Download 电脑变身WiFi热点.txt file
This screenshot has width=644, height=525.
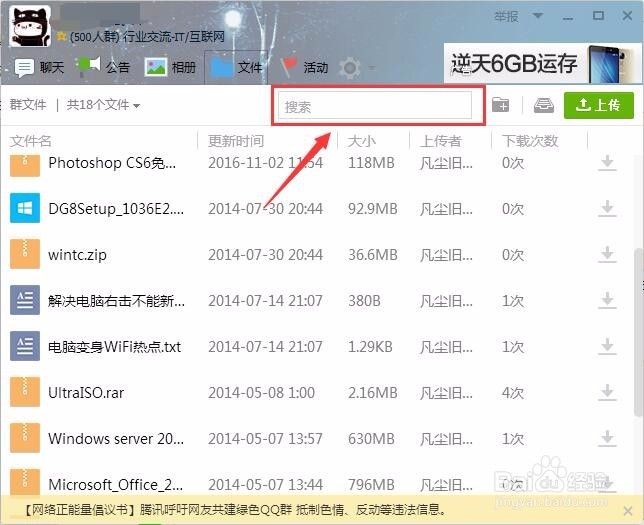(607, 347)
